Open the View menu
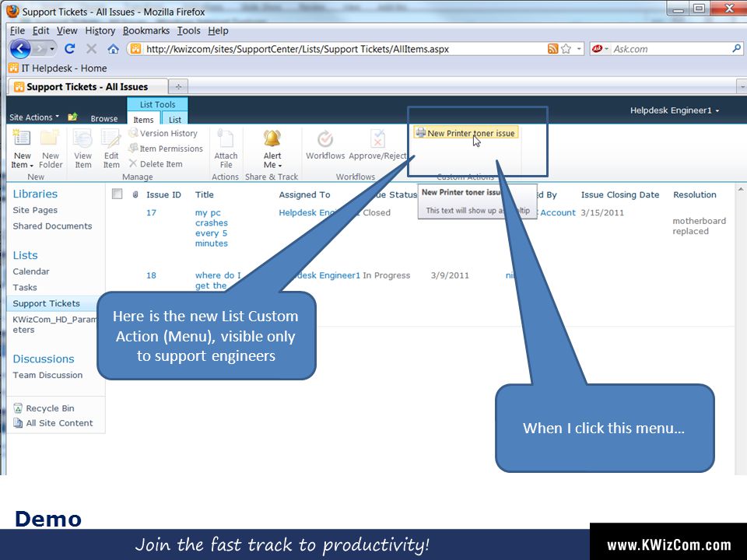Viewport: 747px width, 560px height. click(x=67, y=30)
